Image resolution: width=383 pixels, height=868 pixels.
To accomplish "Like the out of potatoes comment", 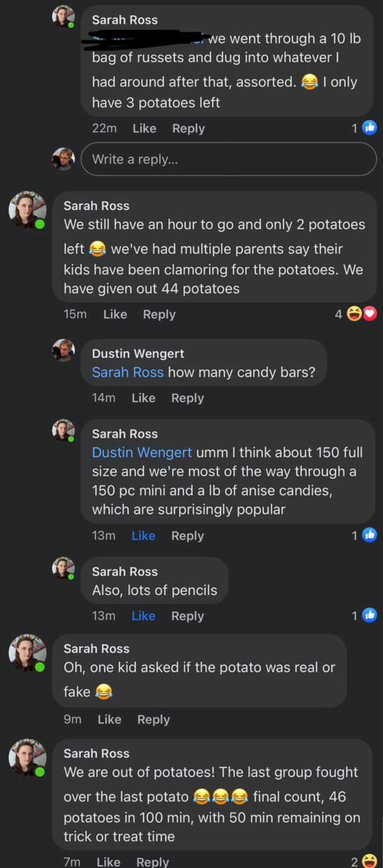I will tap(108, 862).
